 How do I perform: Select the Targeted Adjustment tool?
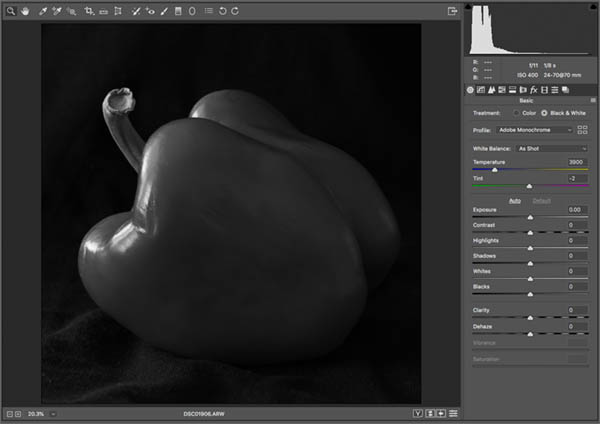[72, 11]
